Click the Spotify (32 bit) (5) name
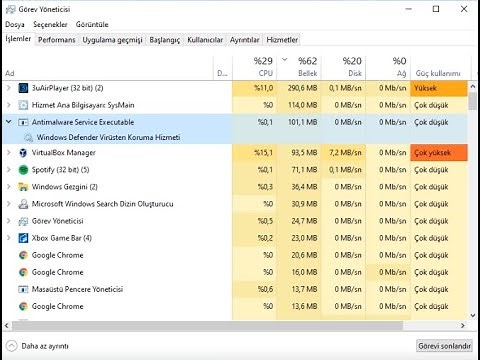This screenshot has height=360, width=480. pyautogui.click(x=60, y=170)
